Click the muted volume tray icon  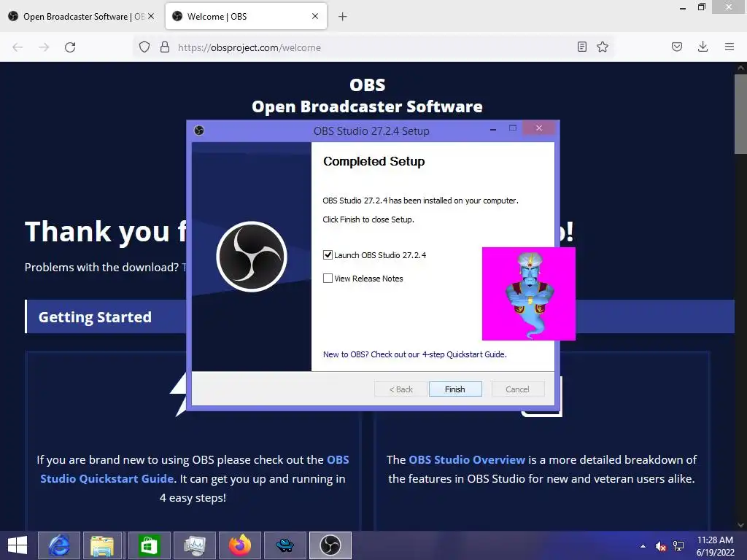coord(660,546)
